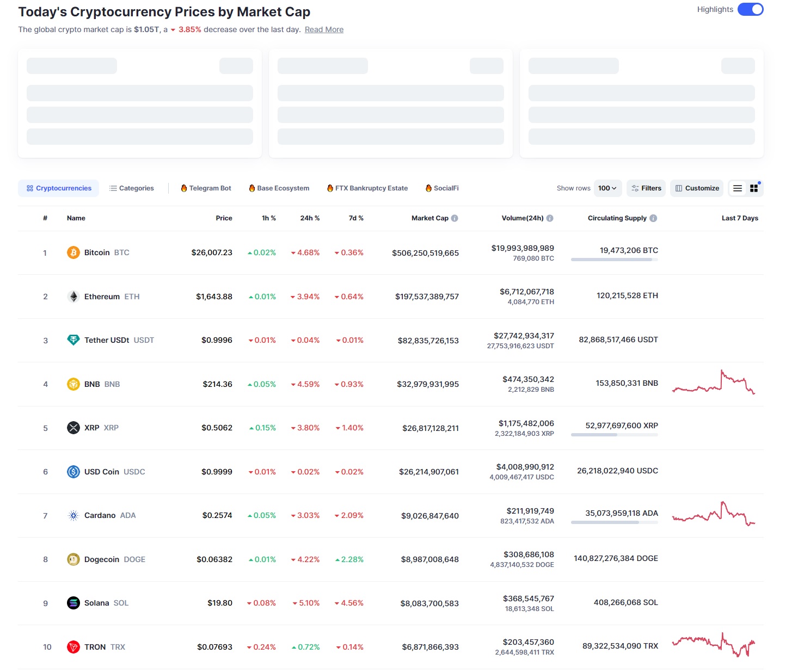Sort by the # rank column header
804x672 pixels.
[45, 218]
